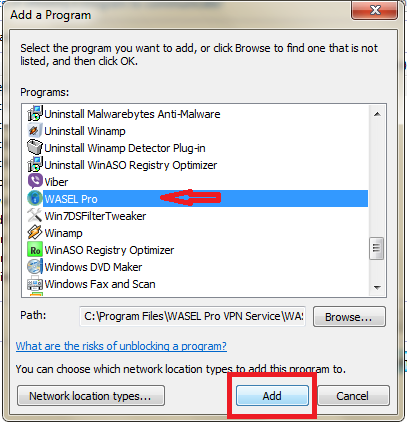Screen dimensions: 407x426
Task: Click the WASEL Pro globe icon
Action: [35, 199]
